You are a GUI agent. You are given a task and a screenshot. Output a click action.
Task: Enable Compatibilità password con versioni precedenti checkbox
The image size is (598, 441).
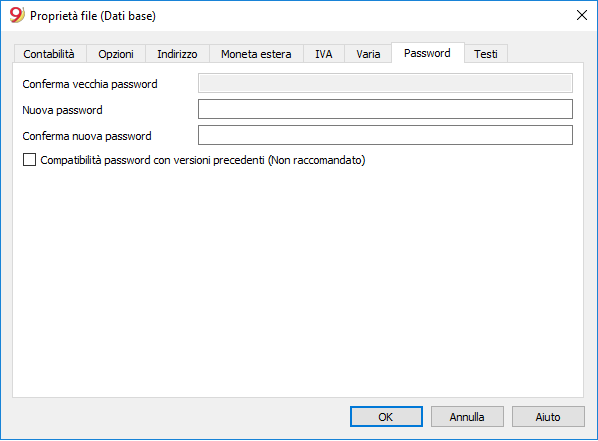click(x=29, y=159)
